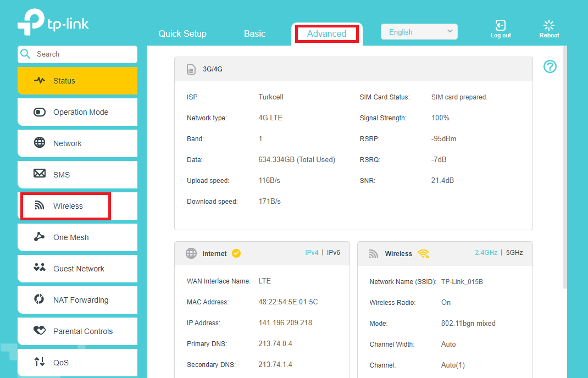The image size is (588, 378).
Task: Click the search magnifier icon
Action: (25, 54)
